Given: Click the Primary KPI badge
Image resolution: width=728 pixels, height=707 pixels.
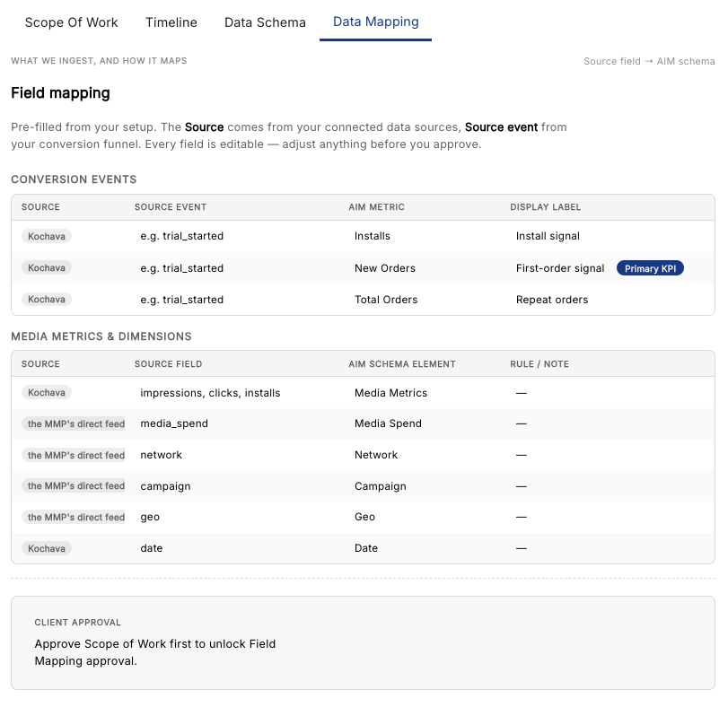Looking at the screenshot, I should pos(650,268).
